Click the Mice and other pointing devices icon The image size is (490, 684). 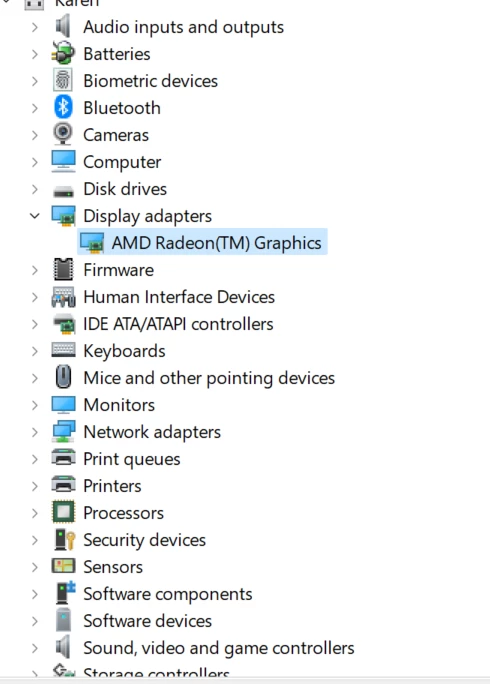coord(64,377)
